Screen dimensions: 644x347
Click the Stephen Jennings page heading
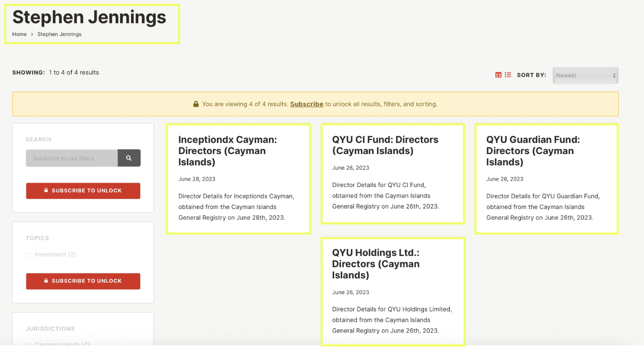[89, 17]
